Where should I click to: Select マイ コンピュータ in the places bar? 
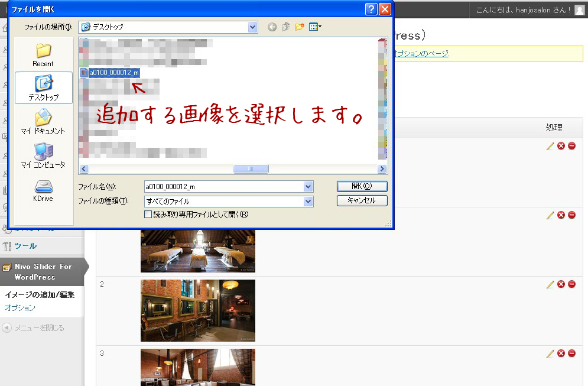pos(43,155)
